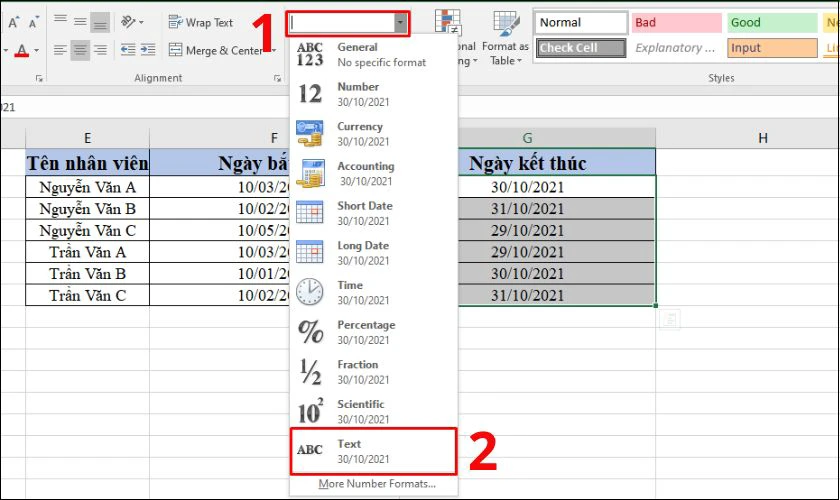Apply the font color A button

pos(21,50)
